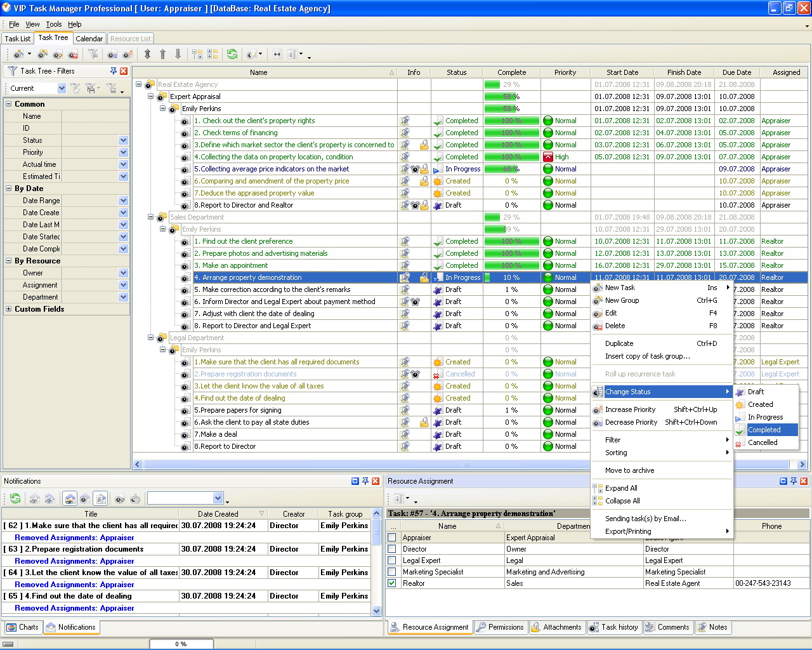Screen dimensions: 812x650
Task: Click the green Refresh icon in the main toolbar
Action: (x=232, y=55)
